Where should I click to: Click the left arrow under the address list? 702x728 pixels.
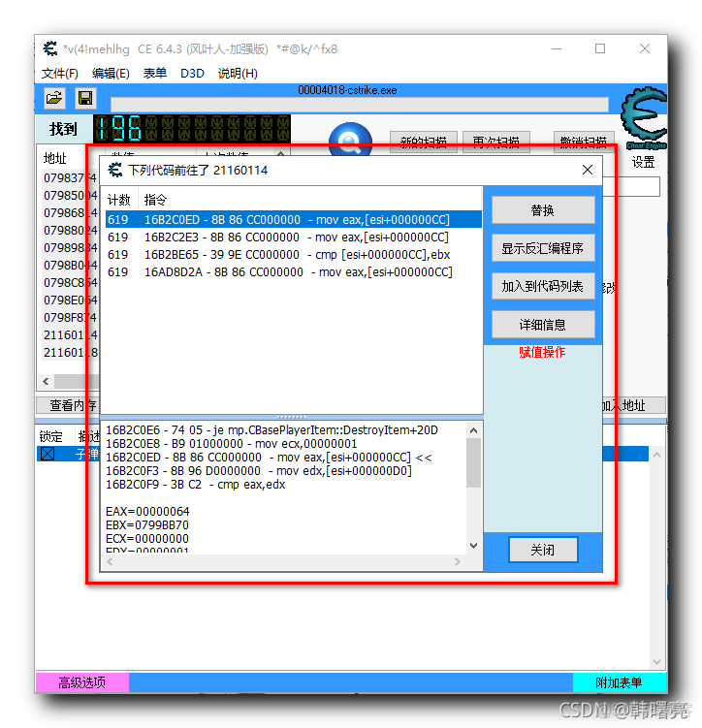(46, 382)
